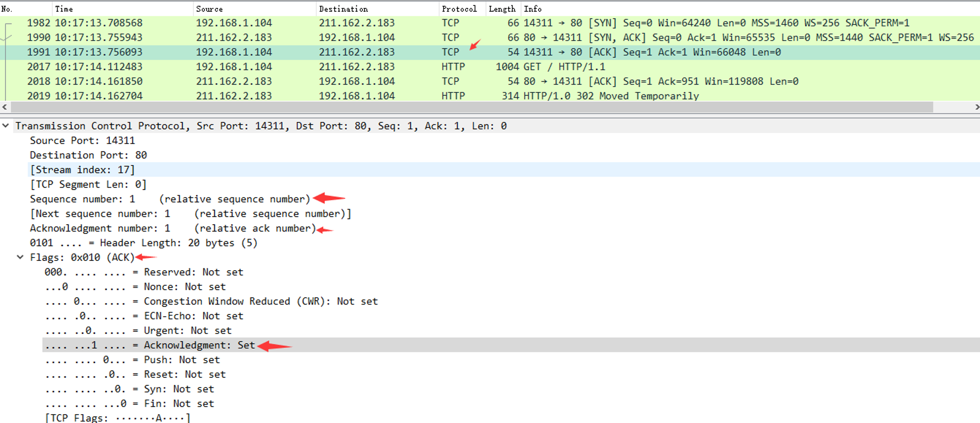The image size is (980, 423).
Task: Select the Header Length: 20 bytes field
Action: [x=144, y=243]
